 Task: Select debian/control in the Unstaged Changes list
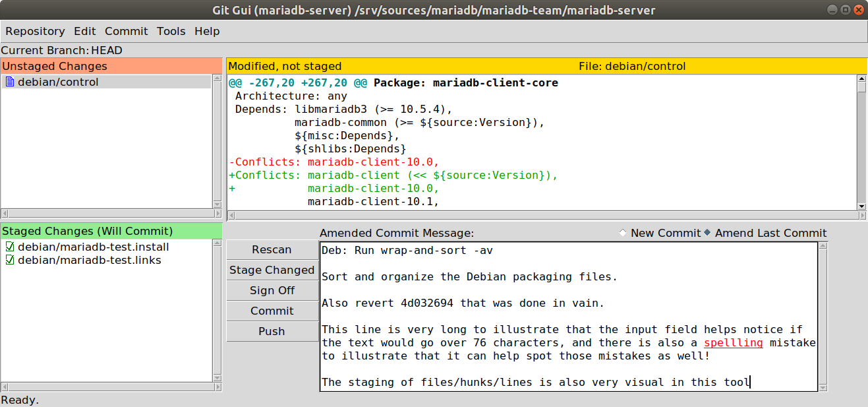coord(59,82)
